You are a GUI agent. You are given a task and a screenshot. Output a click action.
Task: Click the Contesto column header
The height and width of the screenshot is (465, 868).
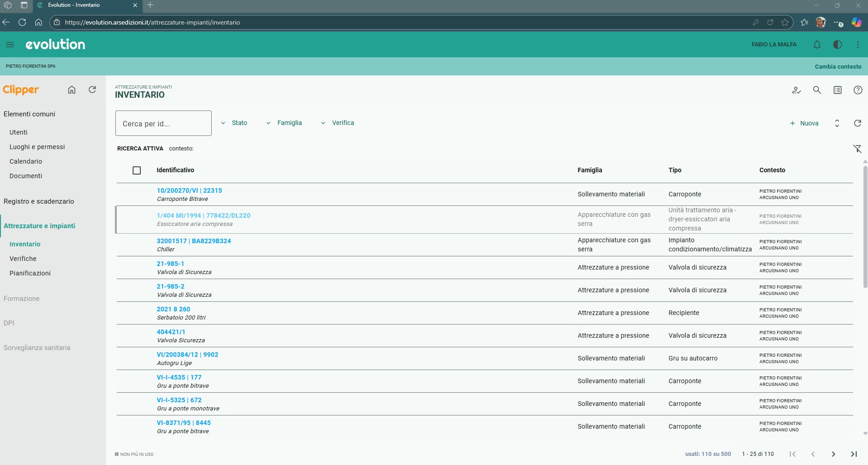coord(772,170)
